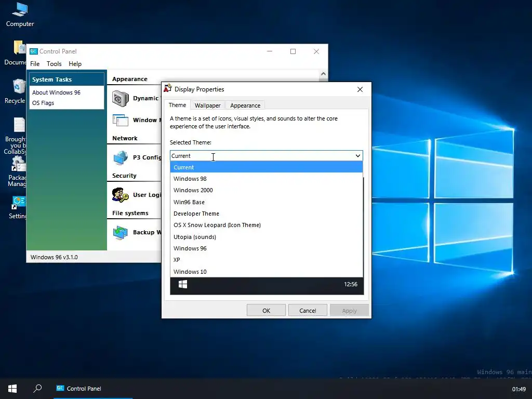Choose the Windows 96 theme
The height and width of the screenshot is (399, 532).
click(x=267, y=248)
